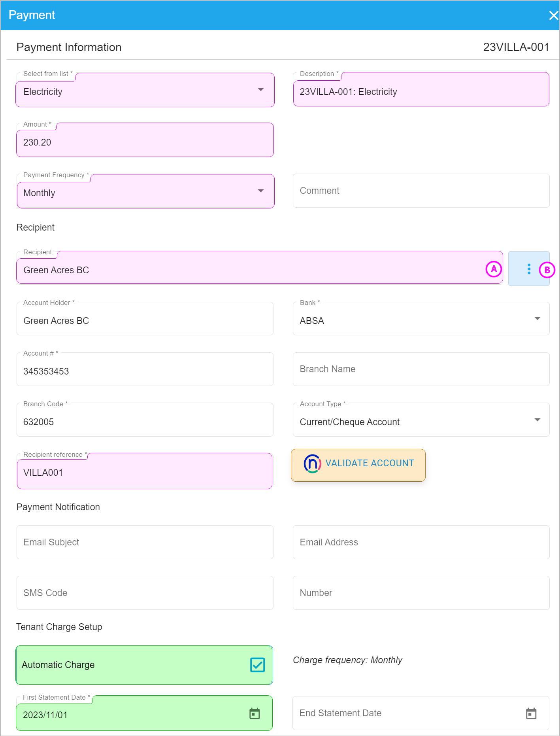Click the Branch Name input
Screen dimensions: 560x736
[421, 369]
